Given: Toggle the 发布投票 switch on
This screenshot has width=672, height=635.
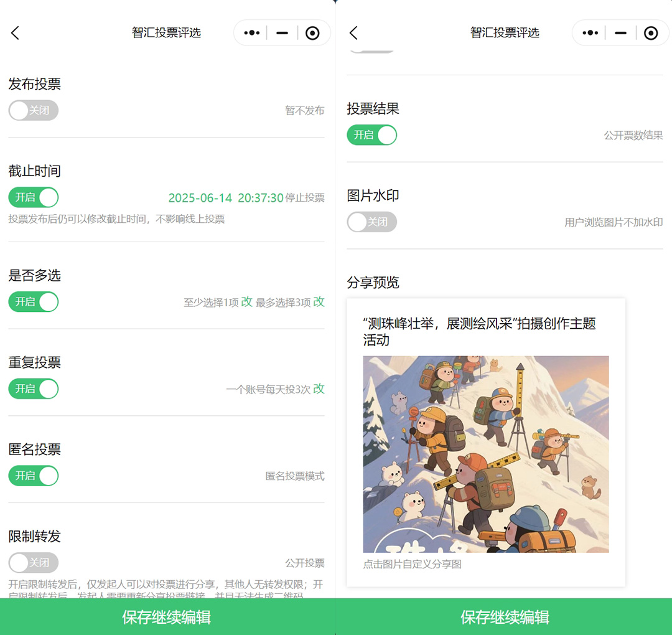Looking at the screenshot, I should 34,110.
